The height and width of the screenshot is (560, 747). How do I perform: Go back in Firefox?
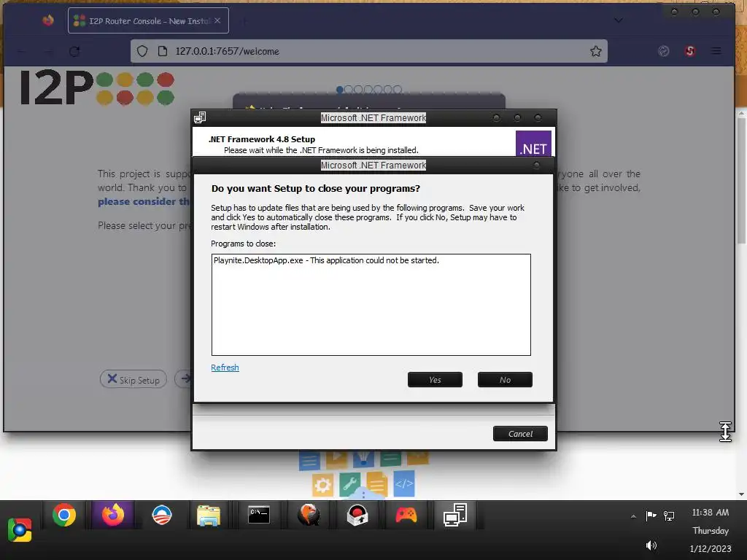coord(21,51)
